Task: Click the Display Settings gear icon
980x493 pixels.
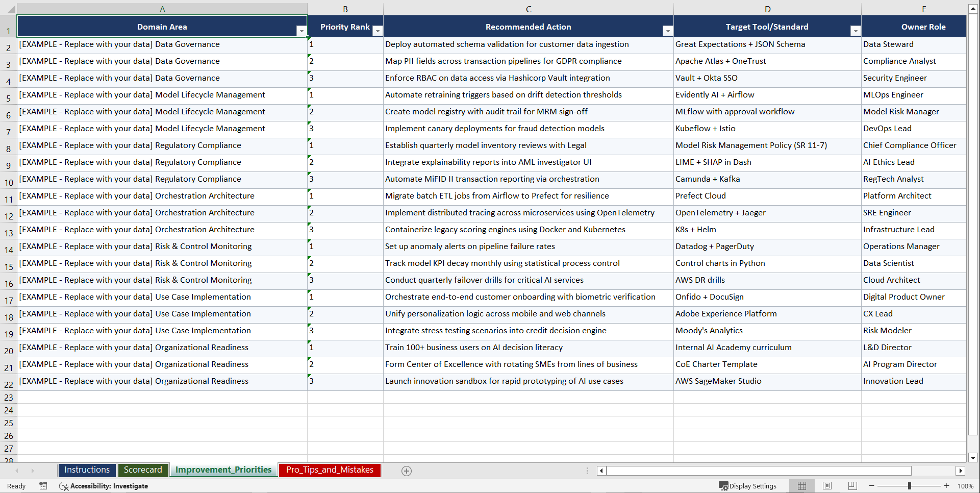Action: point(724,485)
